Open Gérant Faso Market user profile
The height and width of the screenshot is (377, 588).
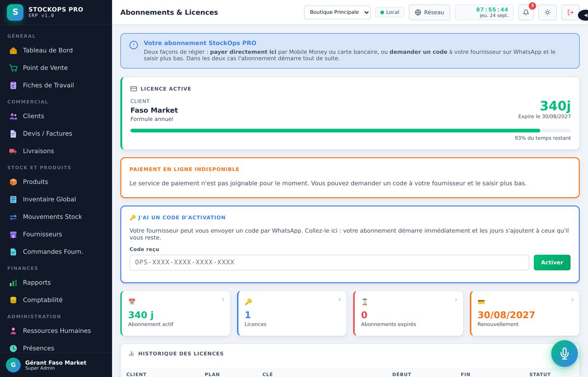[x=56, y=365]
